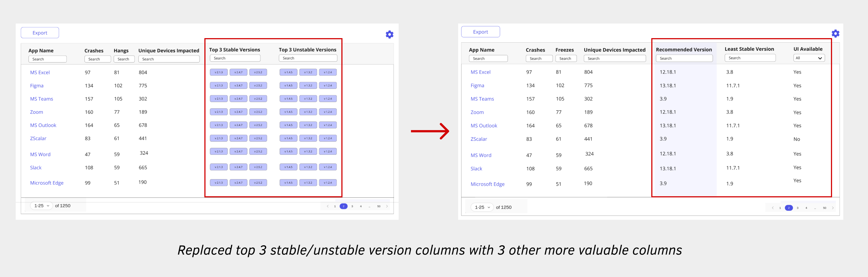Go to previous page in Hangs table pagination
The width and height of the screenshot is (868, 277).
tap(328, 206)
